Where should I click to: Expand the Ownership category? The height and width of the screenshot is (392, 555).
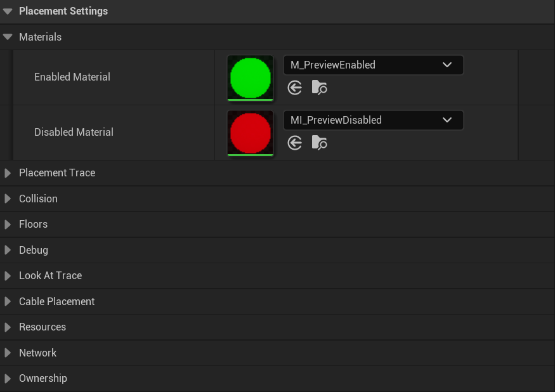7,378
